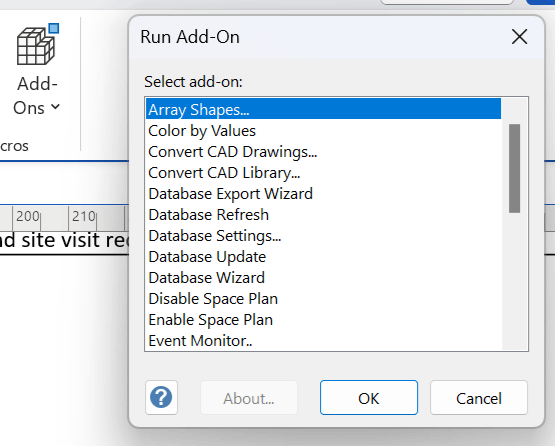This screenshot has height=446, width=555.
Task: Choose Database Refresh in the list
Action: pos(323,215)
